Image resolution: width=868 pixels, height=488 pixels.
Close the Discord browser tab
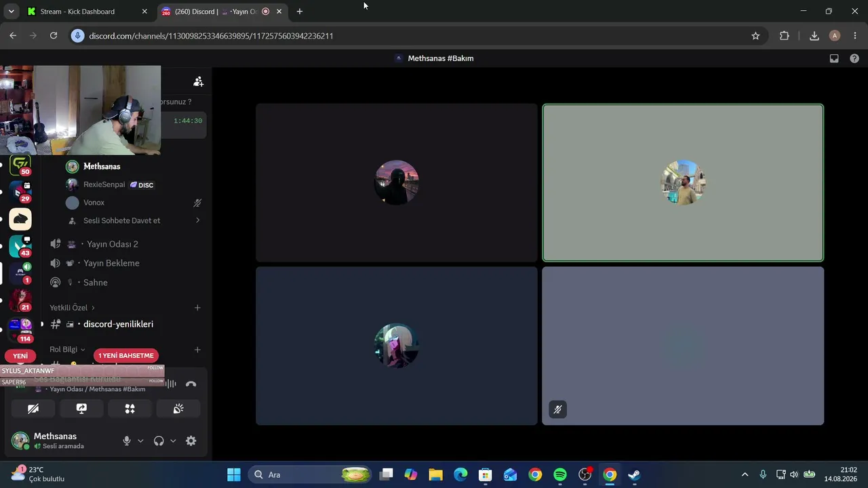click(279, 12)
